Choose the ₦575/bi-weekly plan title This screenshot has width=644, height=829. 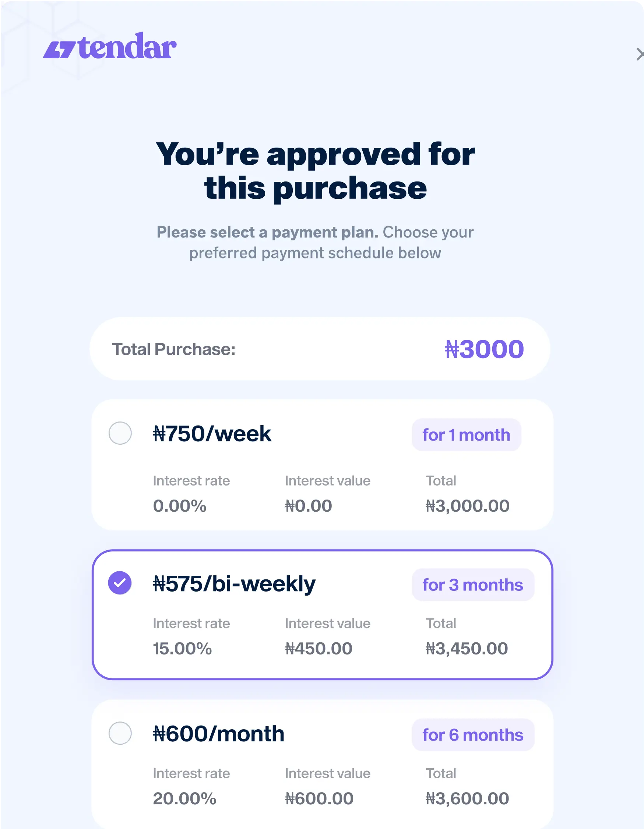234,584
